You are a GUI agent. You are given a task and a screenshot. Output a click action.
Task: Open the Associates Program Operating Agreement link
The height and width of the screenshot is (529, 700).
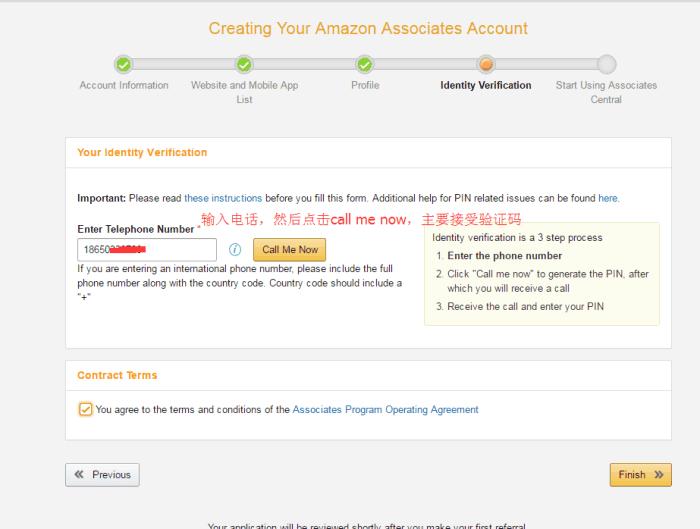click(385, 409)
